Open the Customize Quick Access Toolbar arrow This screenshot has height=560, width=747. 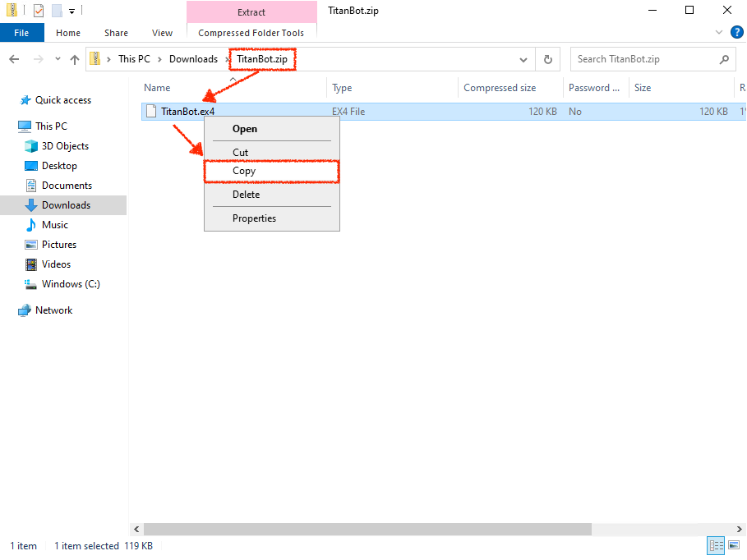72,11
